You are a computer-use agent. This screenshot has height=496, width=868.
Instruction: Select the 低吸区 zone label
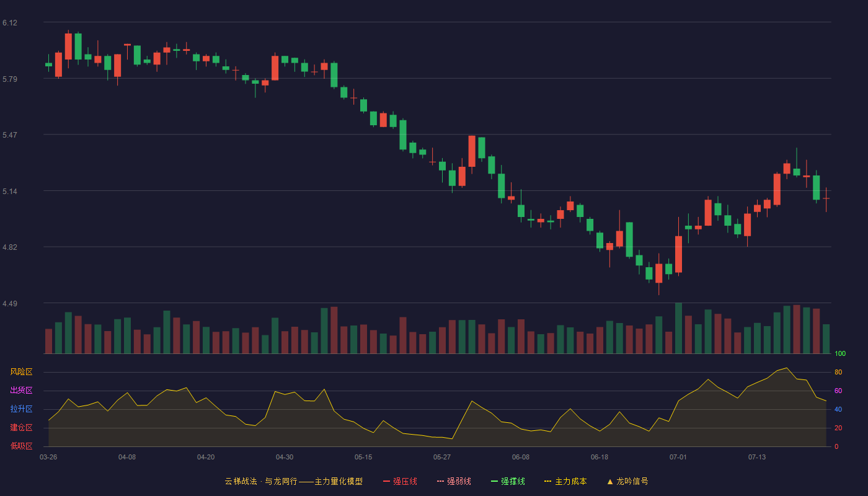click(21, 446)
